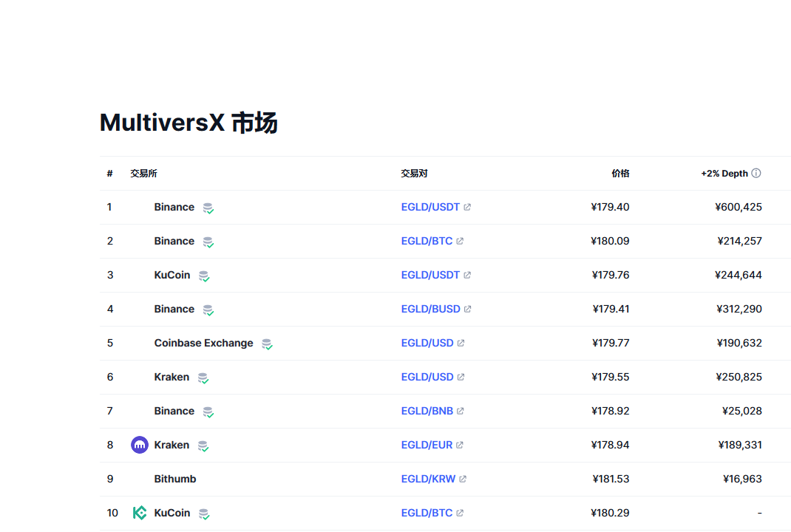Click the info icon next to +2% Depth
Screen dimensions: 791x532
point(756,173)
